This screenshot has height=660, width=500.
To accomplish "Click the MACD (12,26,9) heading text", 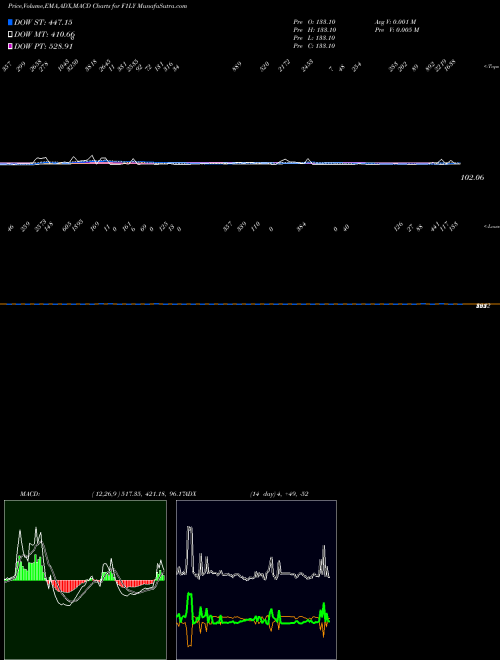I will 102,494.
